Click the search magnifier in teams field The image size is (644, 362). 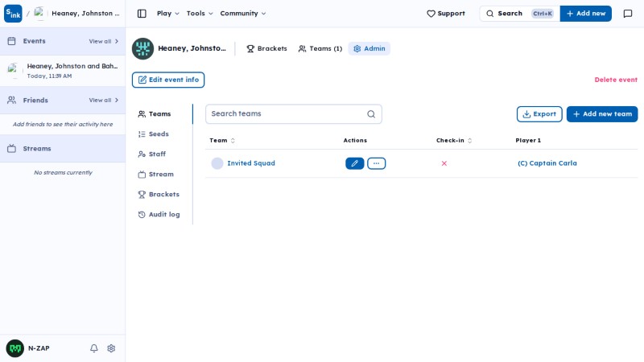(371, 114)
